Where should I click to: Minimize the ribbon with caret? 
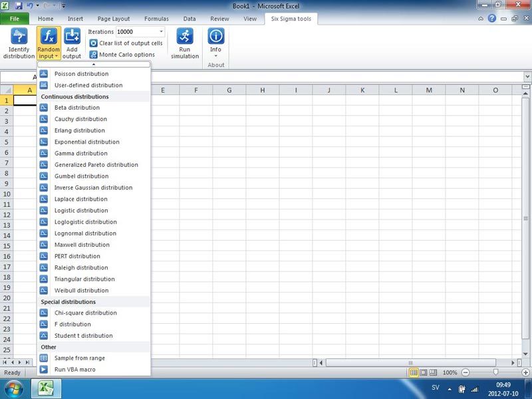coord(481,19)
